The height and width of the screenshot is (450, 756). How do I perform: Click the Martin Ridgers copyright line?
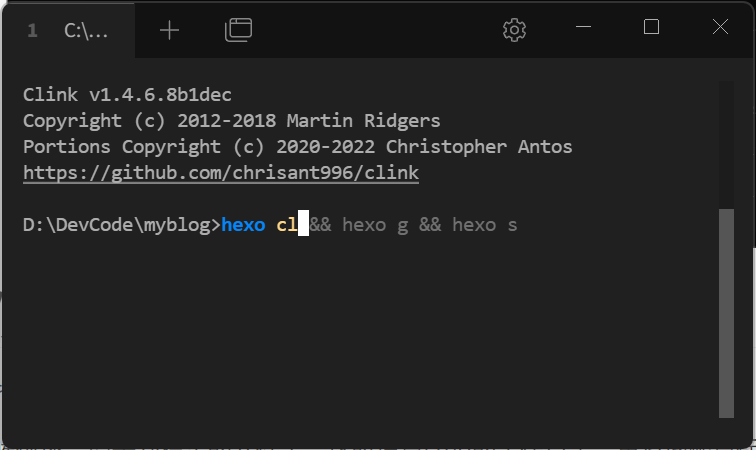231,121
